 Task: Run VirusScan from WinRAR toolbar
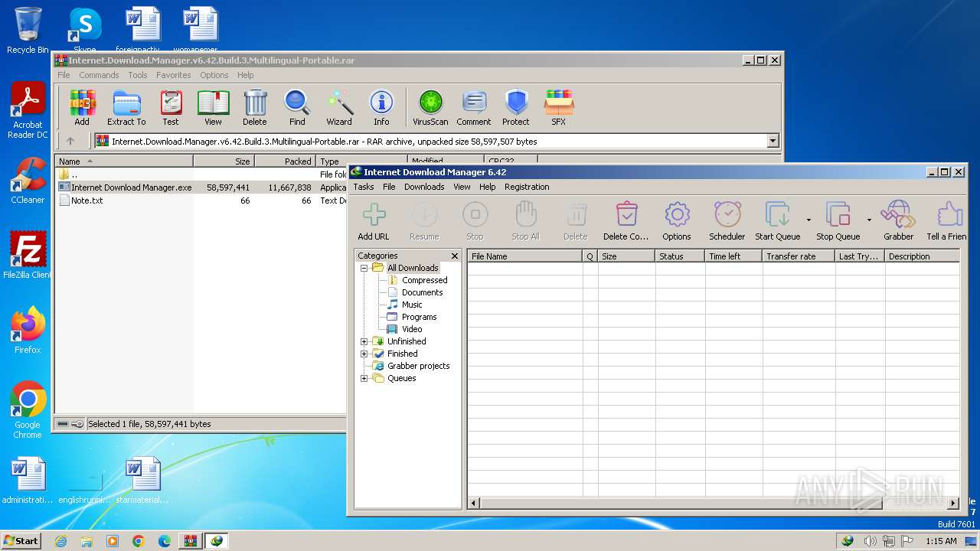pos(430,108)
